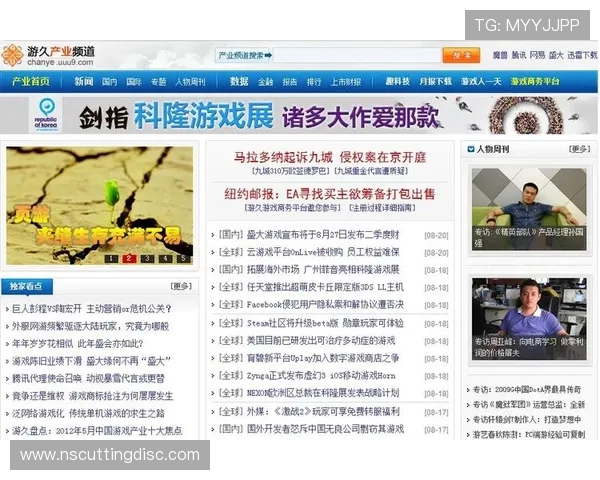Open article 腾讯代理使命召唤
The image size is (600, 480).
(88, 379)
